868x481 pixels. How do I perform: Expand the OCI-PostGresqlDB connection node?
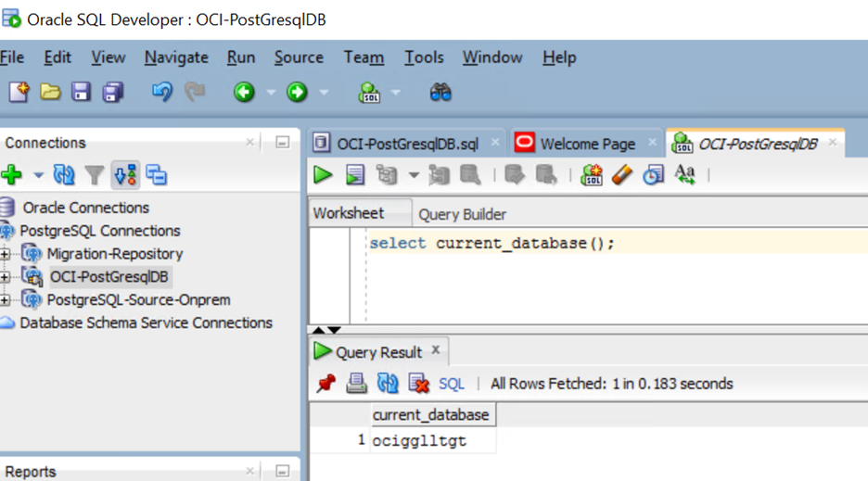pos(5,277)
